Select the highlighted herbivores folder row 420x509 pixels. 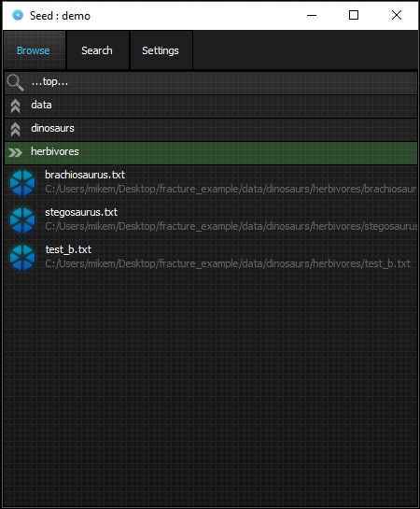pyautogui.click(x=211, y=152)
